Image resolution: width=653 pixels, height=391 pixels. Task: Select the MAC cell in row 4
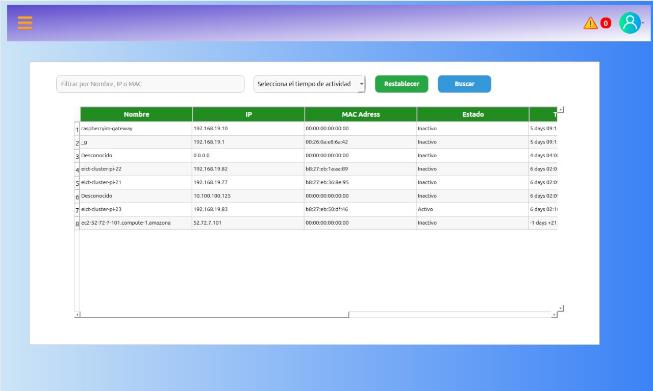pyautogui.click(x=360, y=169)
